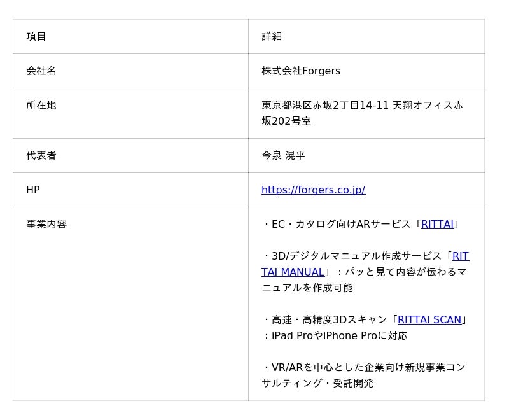Image resolution: width=509 pixels, height=420 pixels.
Task: Select the HP label cell
Action: [x=33, y=190]
